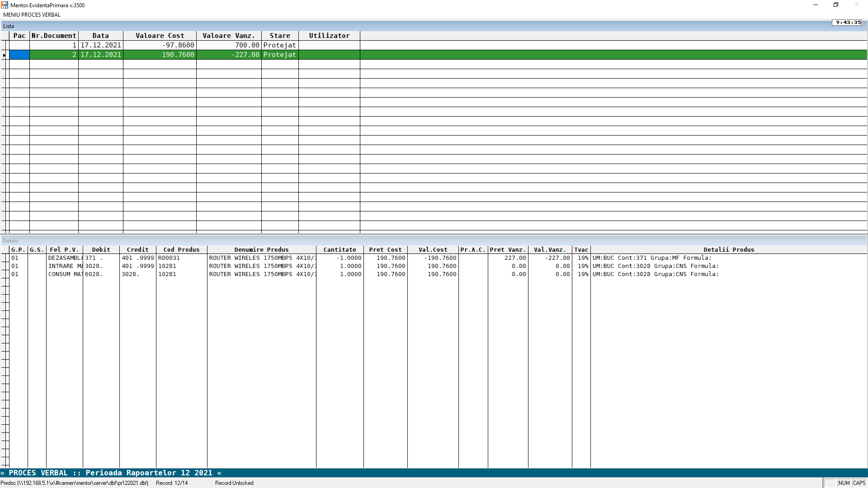Image resolution: width=868 pixels, height=488 pixels.
Task: Select the DEZASAMBLARE detail row
Action: coord(65,258)
